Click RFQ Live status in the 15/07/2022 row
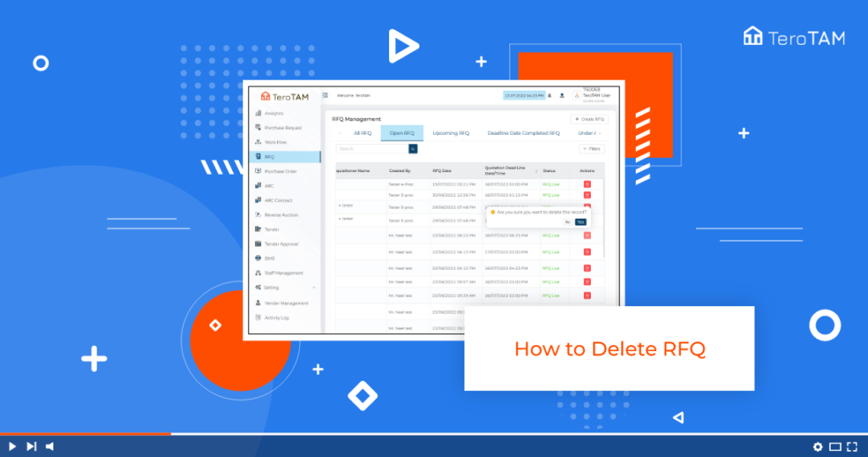 [551, 185]
